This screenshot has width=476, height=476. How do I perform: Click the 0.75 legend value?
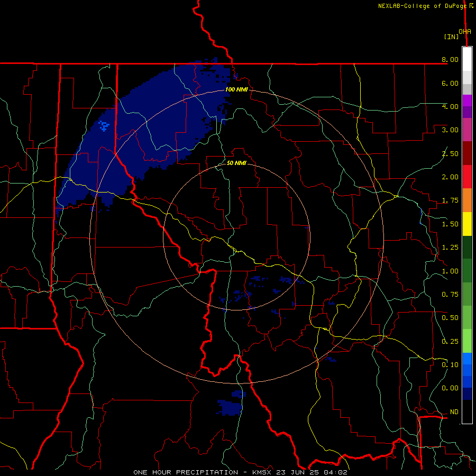pos(450,295)
